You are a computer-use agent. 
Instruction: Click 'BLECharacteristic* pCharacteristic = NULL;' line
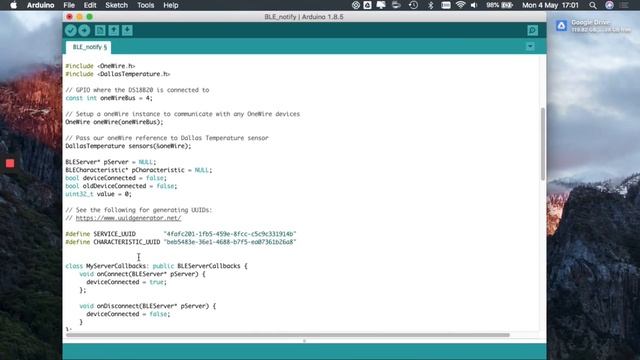pos(139,170)
